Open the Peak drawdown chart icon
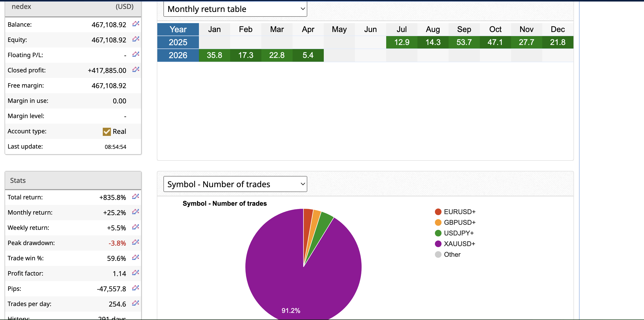Viewport: 644px width, 320px height. point(135,242)
